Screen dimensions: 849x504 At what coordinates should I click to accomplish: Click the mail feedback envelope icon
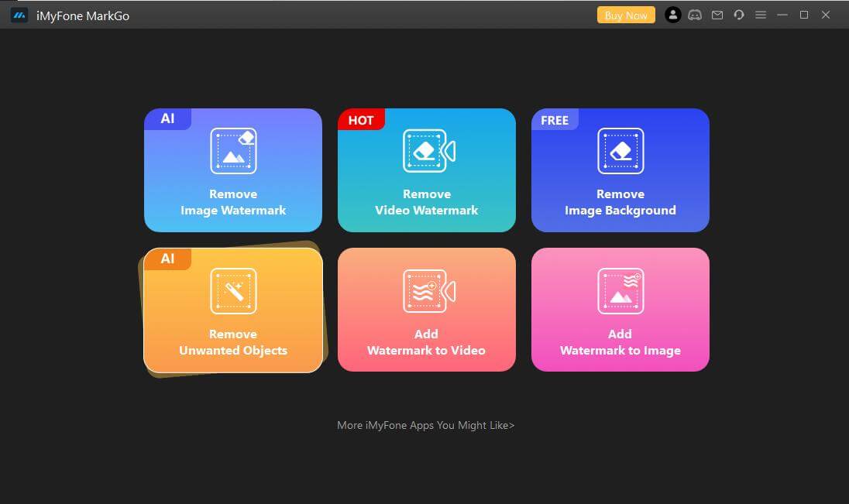(717, 15)
